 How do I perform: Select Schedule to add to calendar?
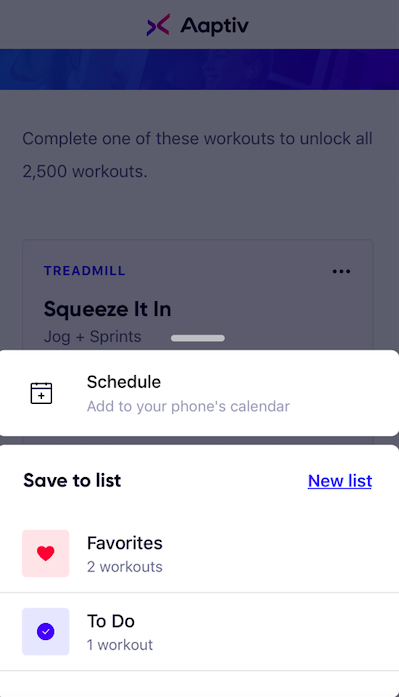pos(200,393)
